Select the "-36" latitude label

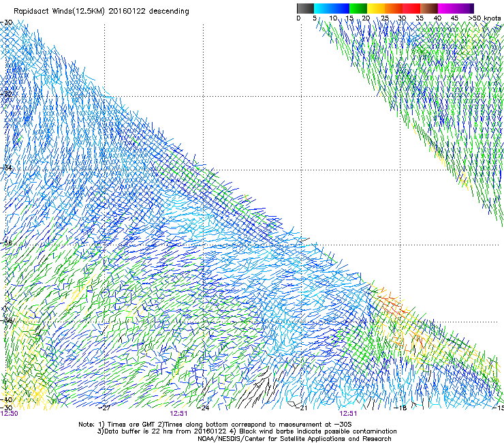coord(6,243)
